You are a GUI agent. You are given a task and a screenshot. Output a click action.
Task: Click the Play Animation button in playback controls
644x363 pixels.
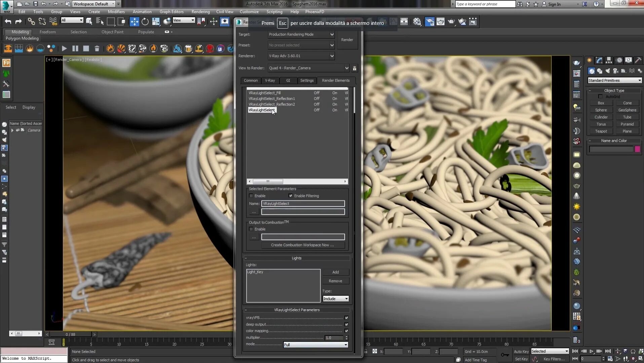pos(592,351)
